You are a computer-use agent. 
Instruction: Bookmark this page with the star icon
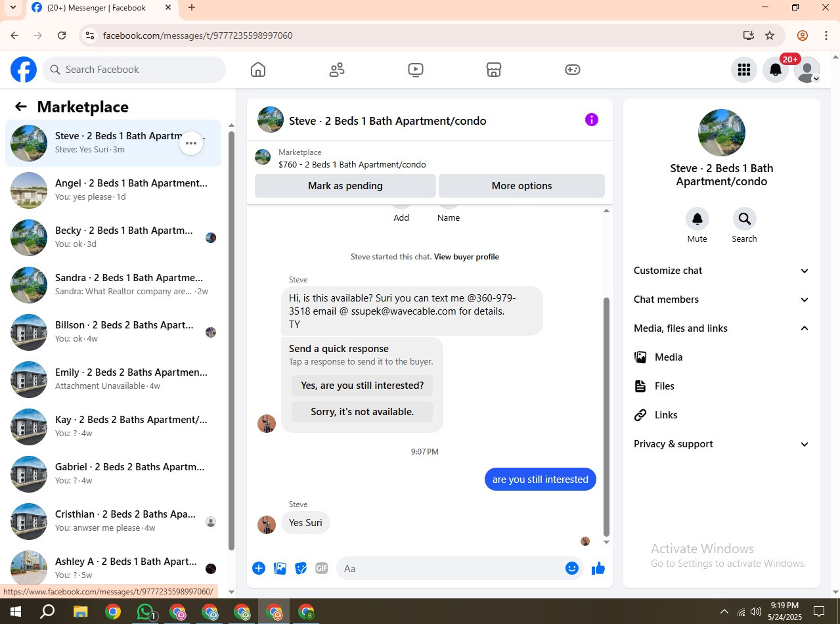[x=770, y=35]
